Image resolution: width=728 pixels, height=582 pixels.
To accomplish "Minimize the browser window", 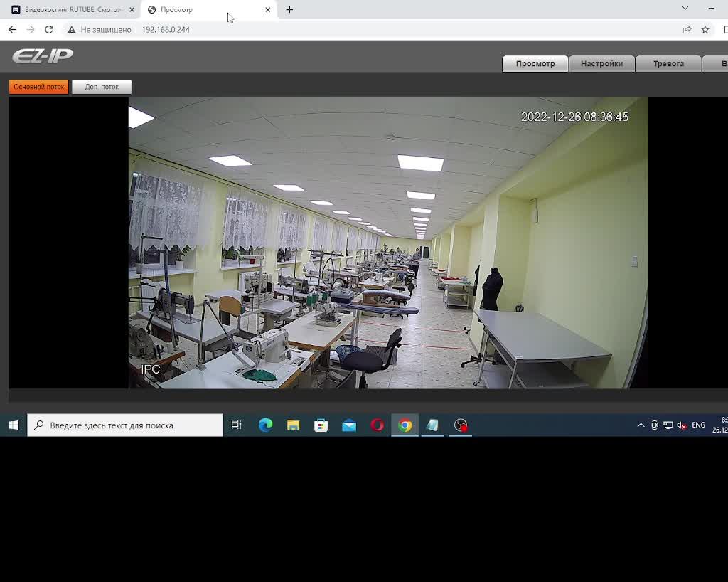I will (x=711, y=9).
